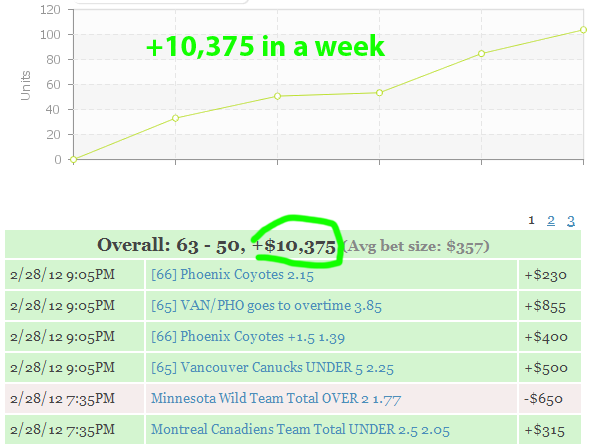Open Vancouver Canucks UNDER 5 2.25 pick
589x446 pixels.
(x=272, y=367)
